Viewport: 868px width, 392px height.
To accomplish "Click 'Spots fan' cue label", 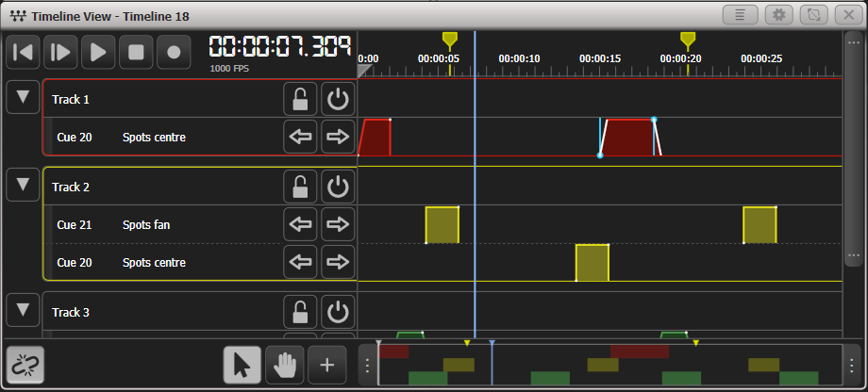I will pyautogui.click(x=146, y=225).
